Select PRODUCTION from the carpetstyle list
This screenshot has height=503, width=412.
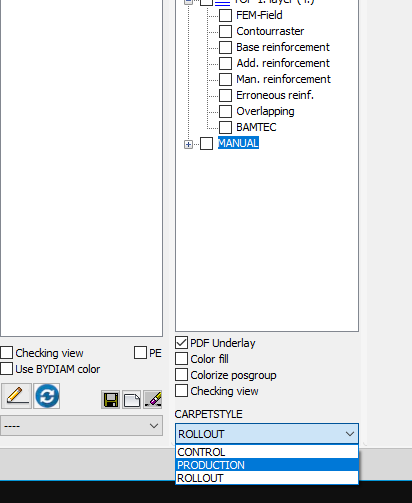(267, 465)
